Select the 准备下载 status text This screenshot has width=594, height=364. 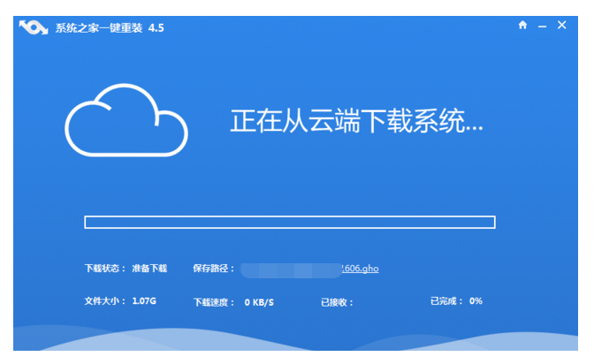coord(148,268)
